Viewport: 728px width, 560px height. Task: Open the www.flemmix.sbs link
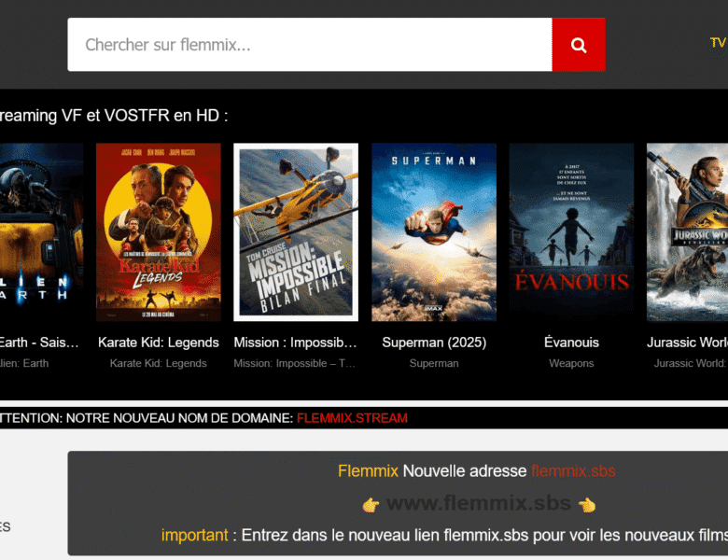[478, 504]
